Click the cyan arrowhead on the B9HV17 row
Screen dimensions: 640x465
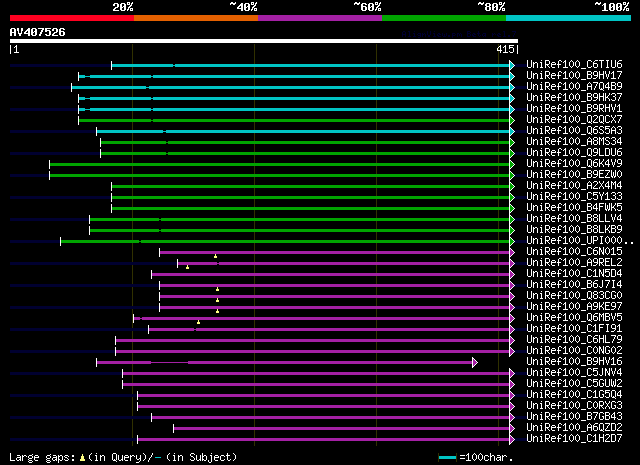click(512, 76)
